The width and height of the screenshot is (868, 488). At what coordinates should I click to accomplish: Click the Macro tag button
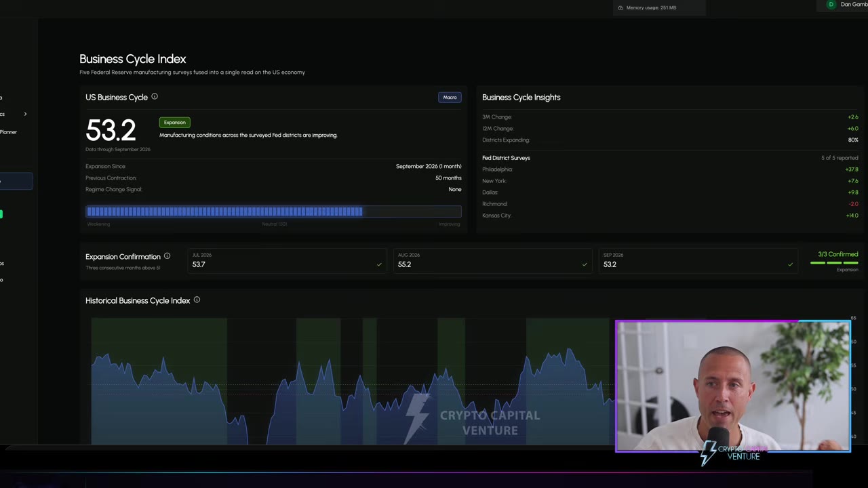pos(450,98)
